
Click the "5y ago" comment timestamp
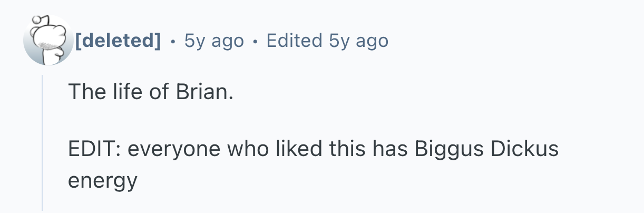click(214, 40)
